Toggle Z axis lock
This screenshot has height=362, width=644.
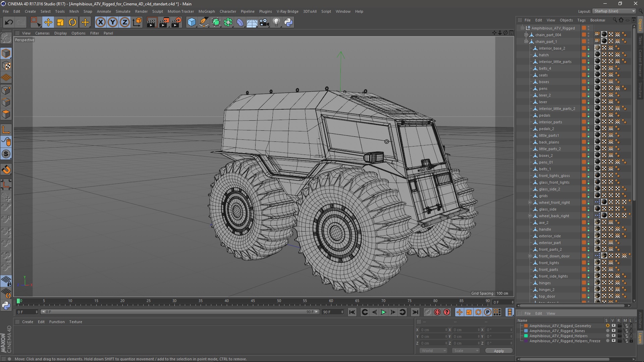pyautogui.click(x=125, y=22)
